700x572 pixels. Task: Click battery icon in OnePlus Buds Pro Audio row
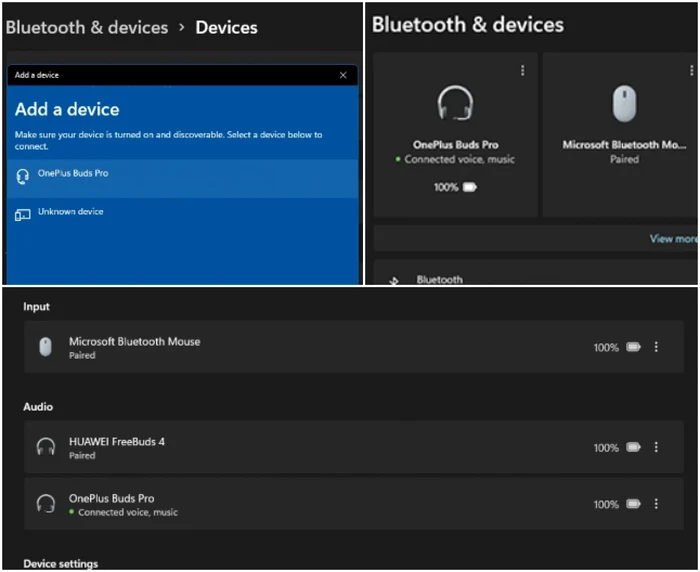tap(633, 504)
